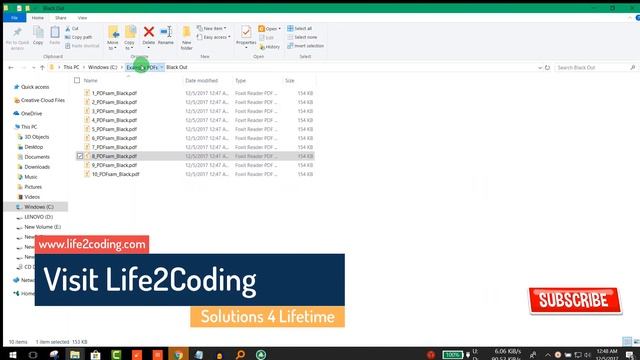
Task: Go up one folder level arrow
Action: click(x=42, y=67)
